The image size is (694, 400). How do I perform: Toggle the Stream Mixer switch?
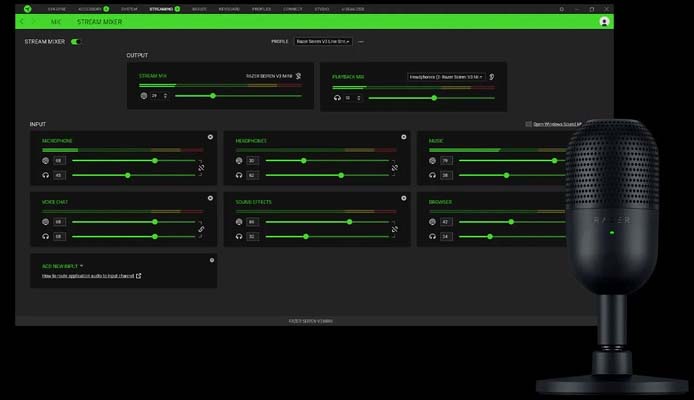pyautogui.click(x=76, y=42)
